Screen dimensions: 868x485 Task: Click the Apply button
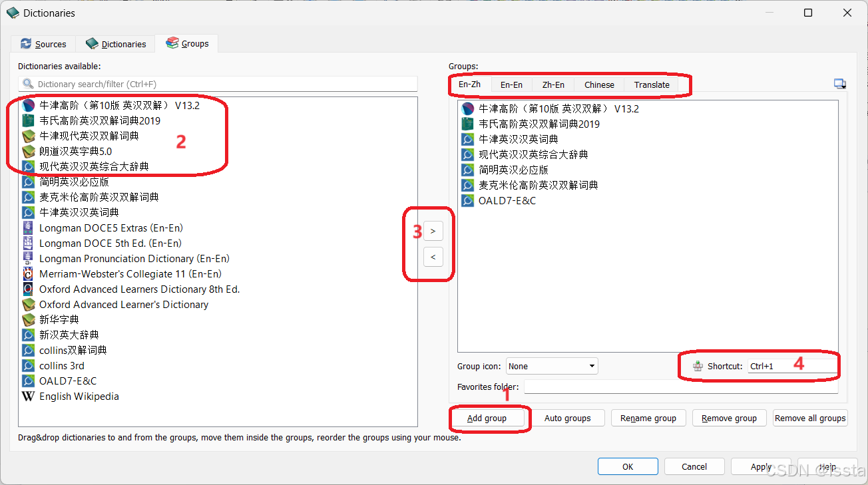click(761, 466)
